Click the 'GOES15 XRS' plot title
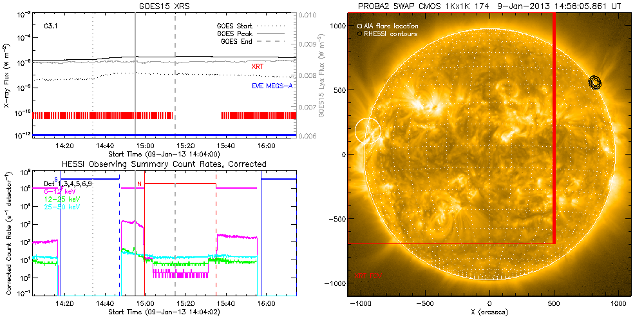This screenshot has width=644, height=322. pyautogui.click(x=164, y=6)
